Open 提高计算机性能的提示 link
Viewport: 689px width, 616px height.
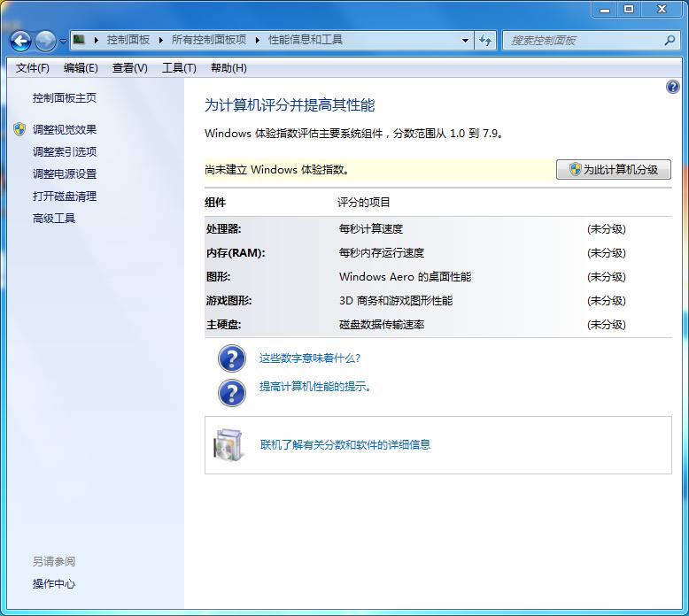point(315,387)
